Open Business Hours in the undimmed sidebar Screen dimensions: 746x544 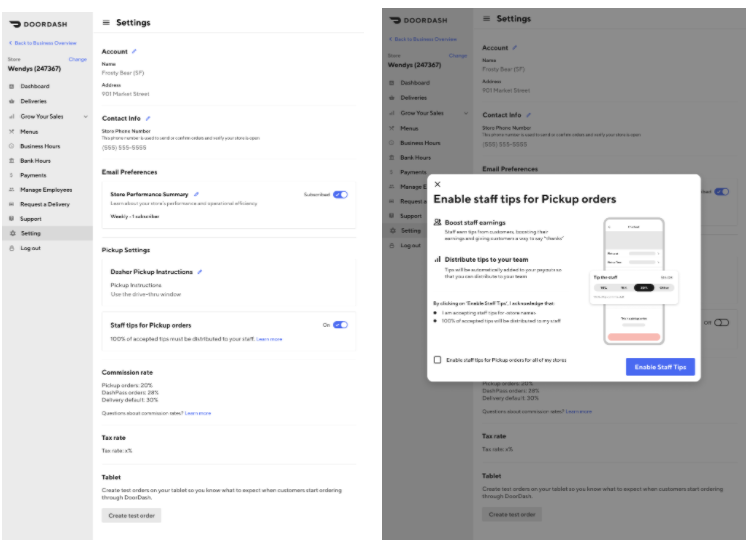tap(40, 146)
